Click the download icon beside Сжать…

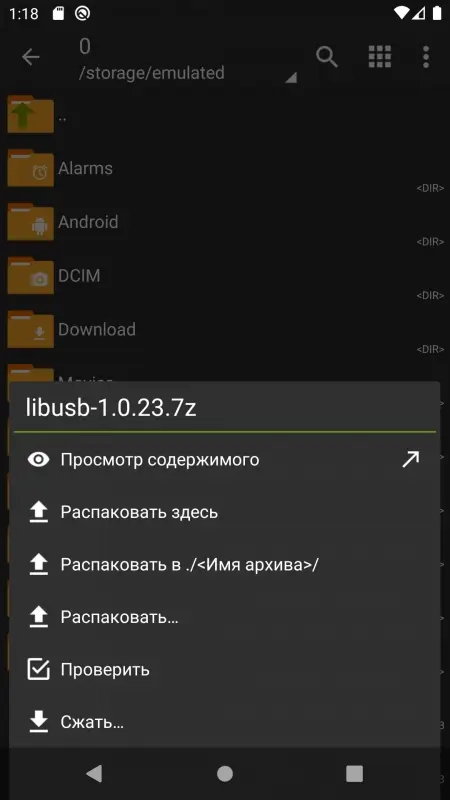tap(38, 722)
